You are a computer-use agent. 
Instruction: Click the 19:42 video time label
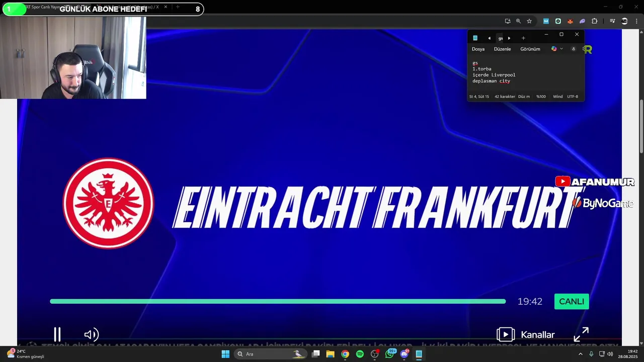click(x=530, y=301)
